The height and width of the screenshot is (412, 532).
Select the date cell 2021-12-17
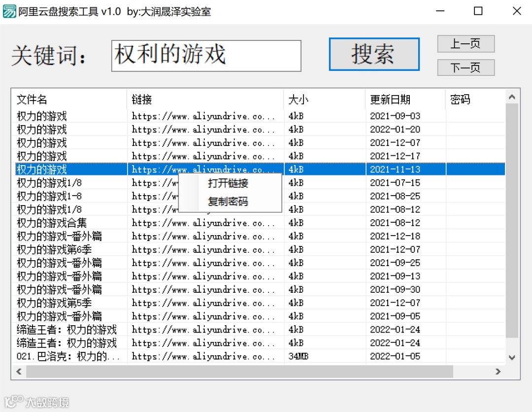395,156
